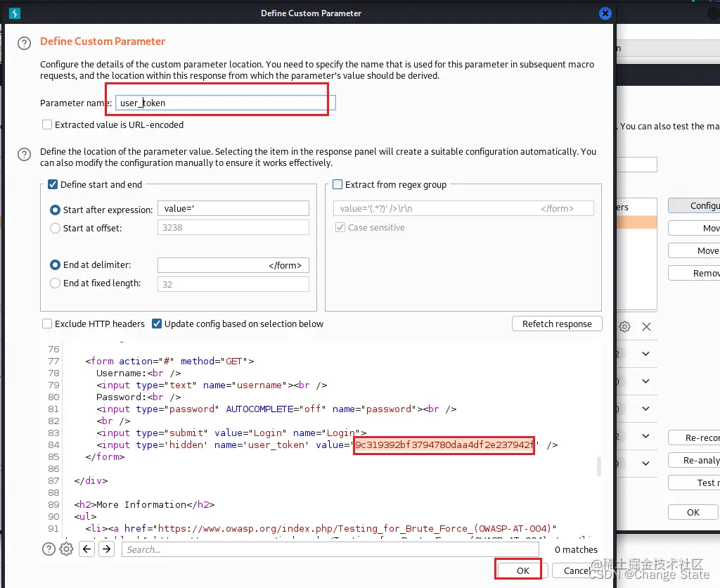Viewport: 720px width, 588px height.
Task: Open response search settings gear icon
Action: pyautogui.click(x=67, y=549)
